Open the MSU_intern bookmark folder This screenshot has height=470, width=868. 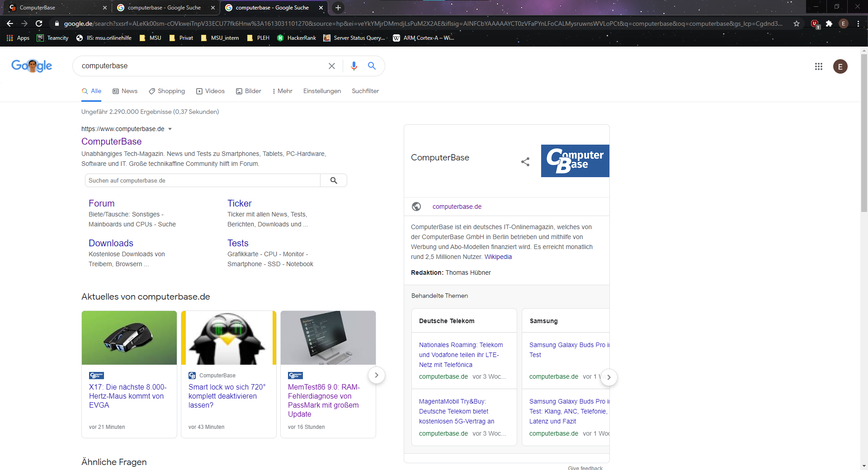pos(220,38)
